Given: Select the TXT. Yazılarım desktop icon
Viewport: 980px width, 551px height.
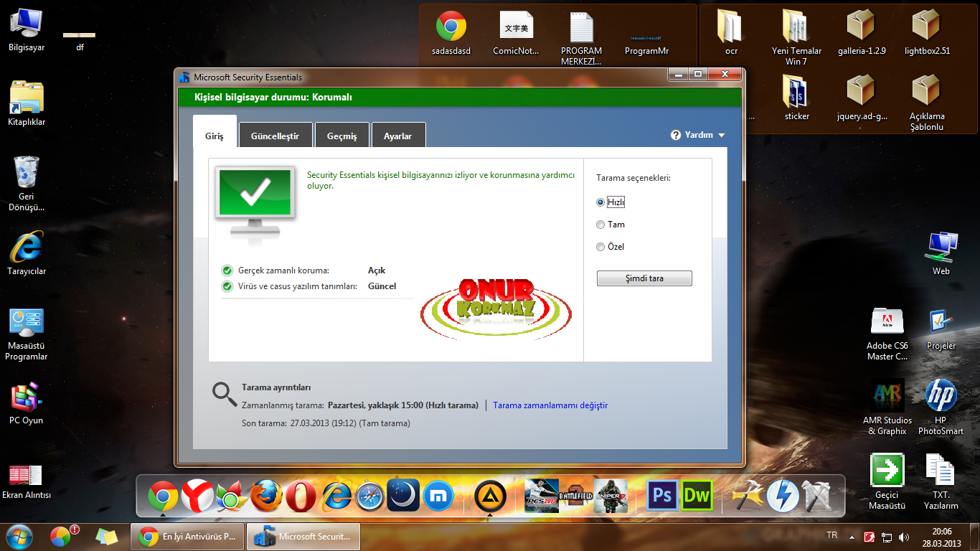Looking at the screenshot, I should pos(941,482).
